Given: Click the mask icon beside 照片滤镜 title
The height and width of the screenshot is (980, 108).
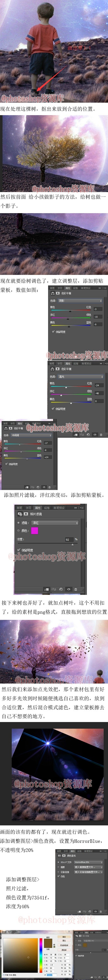Looking at the screenshot, I should (x=26, y=514).
